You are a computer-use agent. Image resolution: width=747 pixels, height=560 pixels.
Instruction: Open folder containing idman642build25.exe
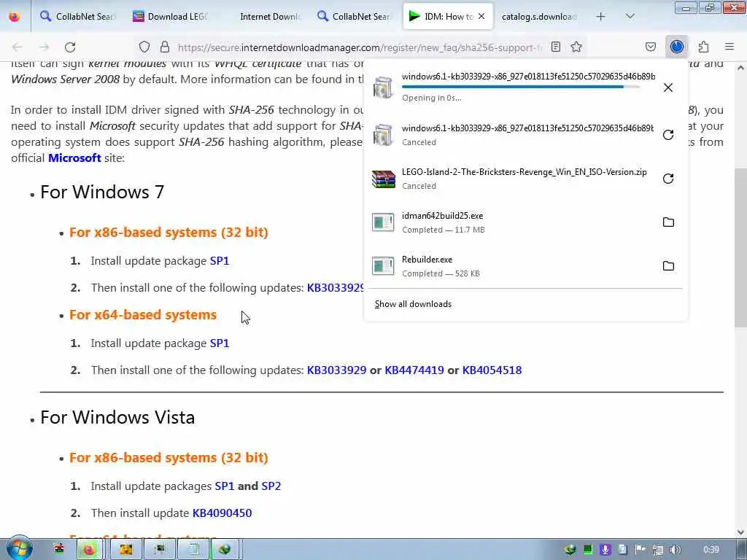coord(668,222)
